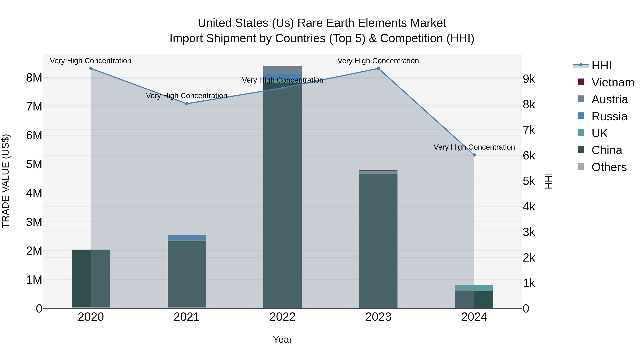Click the 2023 x-axis label
Viewport: 644px width, 362px height.
pyautogui.click(x=378, y=317)
